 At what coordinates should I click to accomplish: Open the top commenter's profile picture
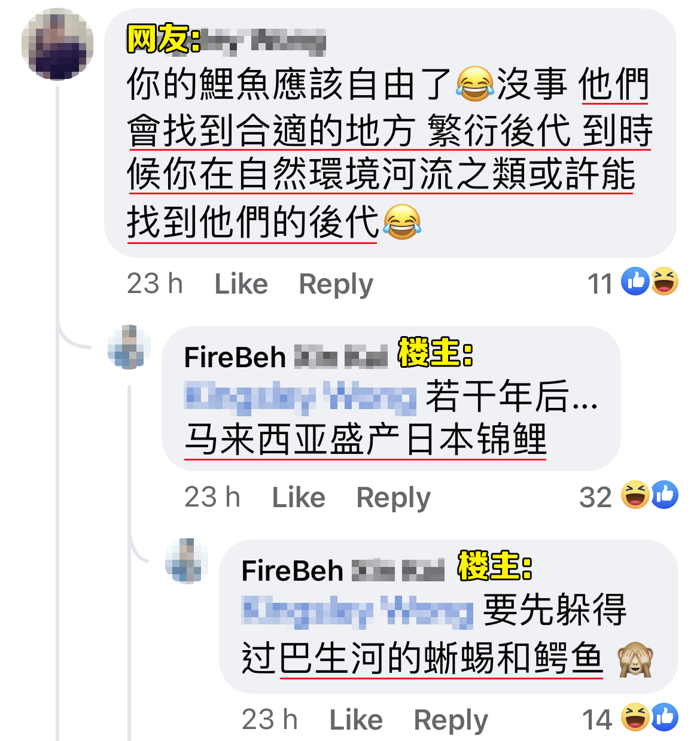coord(57,44)
